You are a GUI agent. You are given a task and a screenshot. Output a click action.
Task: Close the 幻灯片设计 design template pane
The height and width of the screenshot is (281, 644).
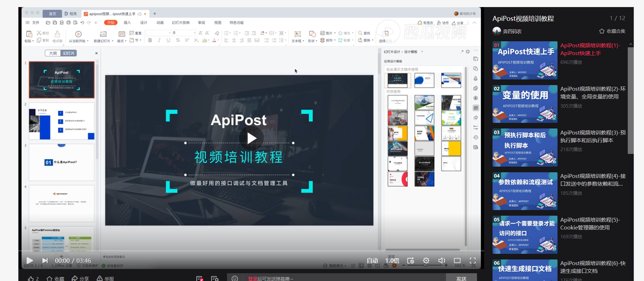467,51
